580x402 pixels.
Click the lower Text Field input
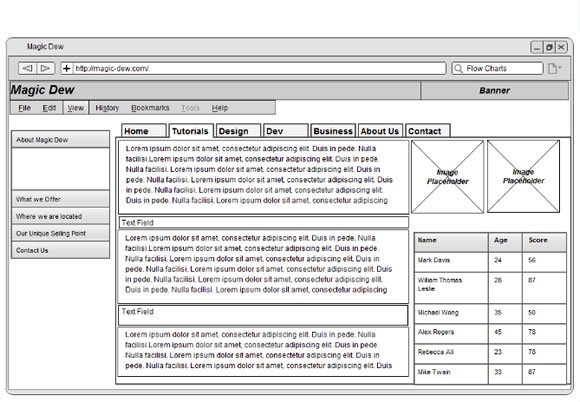pos(263,315)
